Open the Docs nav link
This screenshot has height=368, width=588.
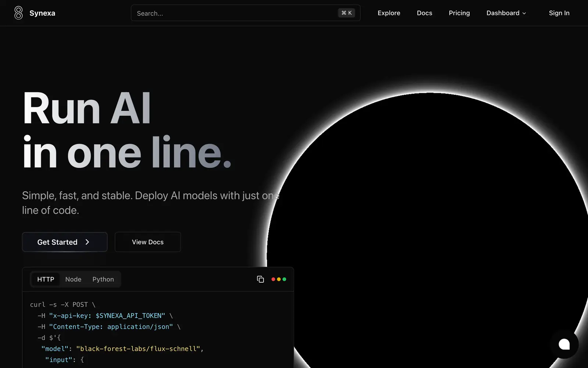click(x=424, y=13)
